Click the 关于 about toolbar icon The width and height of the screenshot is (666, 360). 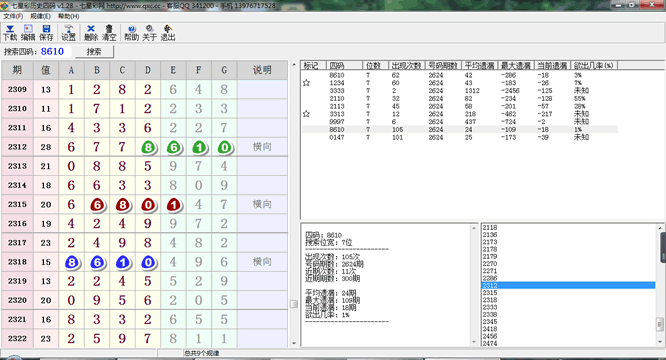pos(150,33)
